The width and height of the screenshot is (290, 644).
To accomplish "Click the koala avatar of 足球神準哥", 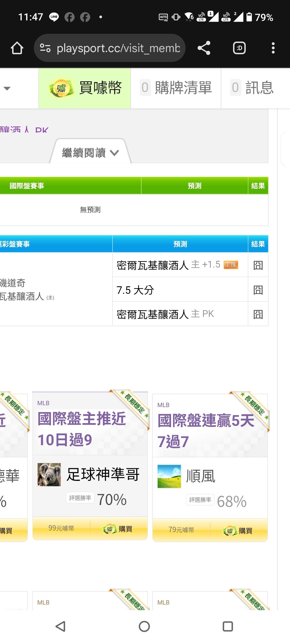I will [x=49, y=474].
